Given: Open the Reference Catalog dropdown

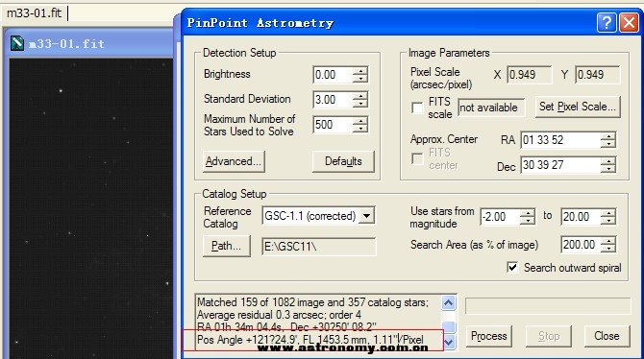Looking at the screenshot, I should point(366,215).
